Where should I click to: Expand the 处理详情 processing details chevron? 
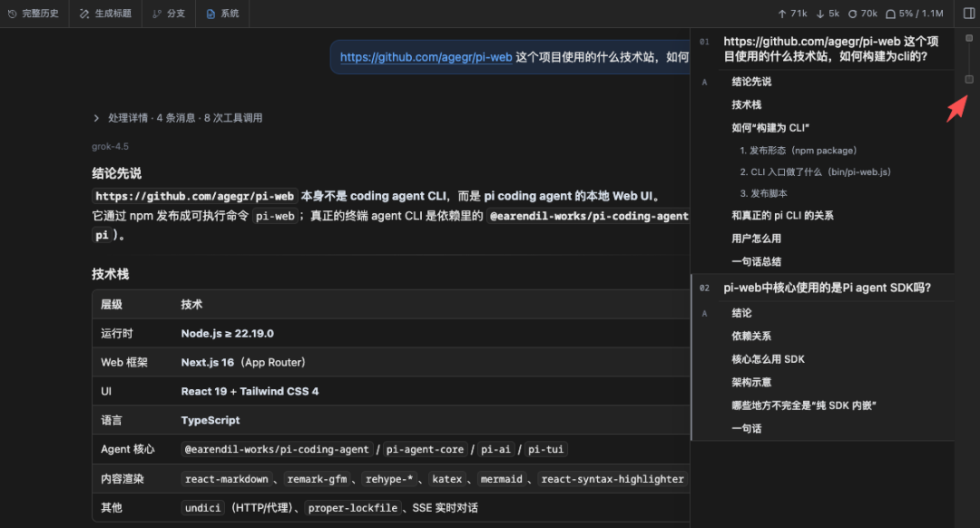(x=96, y=117)
